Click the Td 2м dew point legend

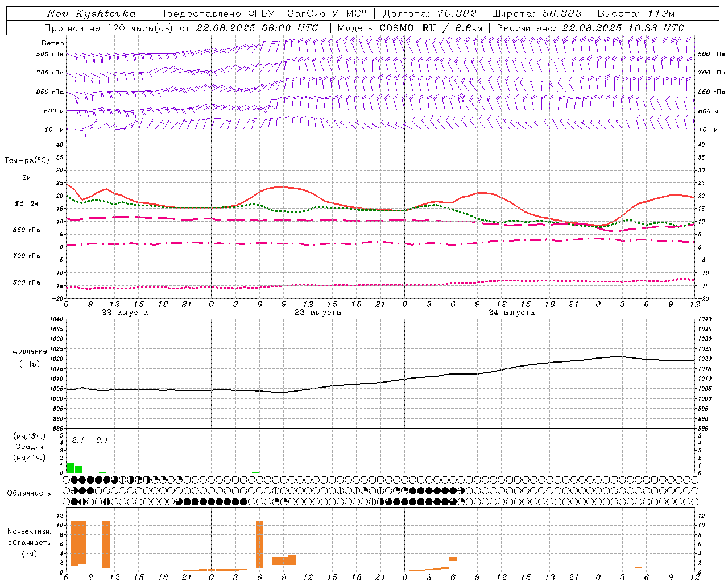26,203
